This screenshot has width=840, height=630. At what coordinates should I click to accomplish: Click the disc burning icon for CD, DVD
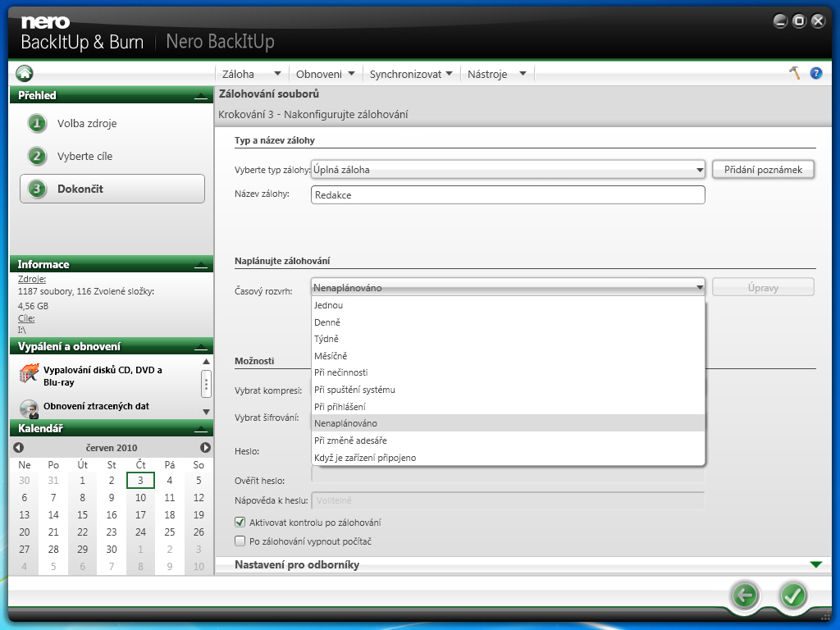coord(29,375)
